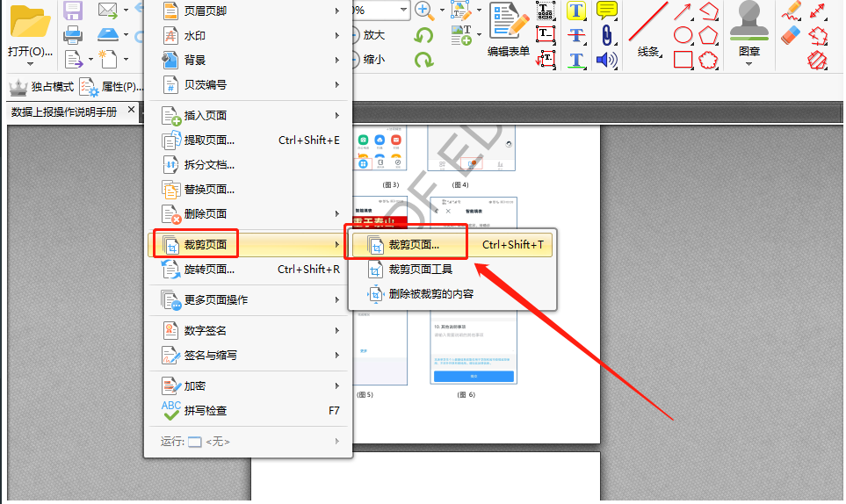Screen dimensions: 846x504
Task: Click the Open folder icon
Action: point(30,22)
